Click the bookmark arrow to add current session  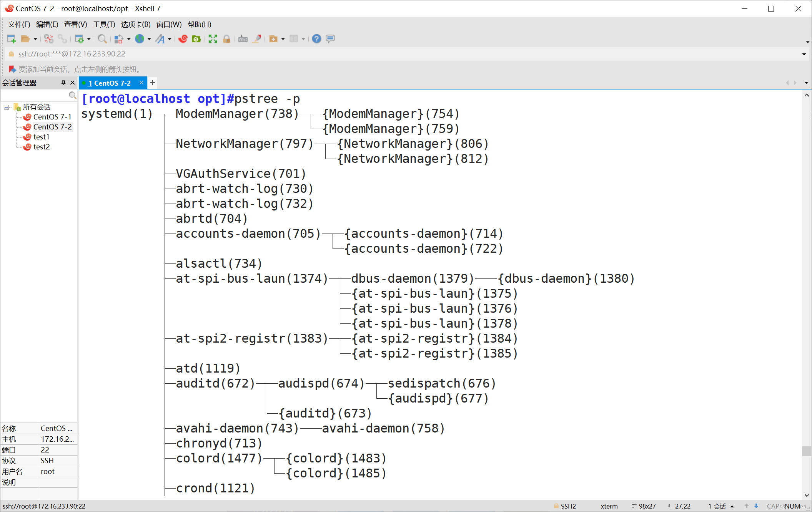point(12,69)
